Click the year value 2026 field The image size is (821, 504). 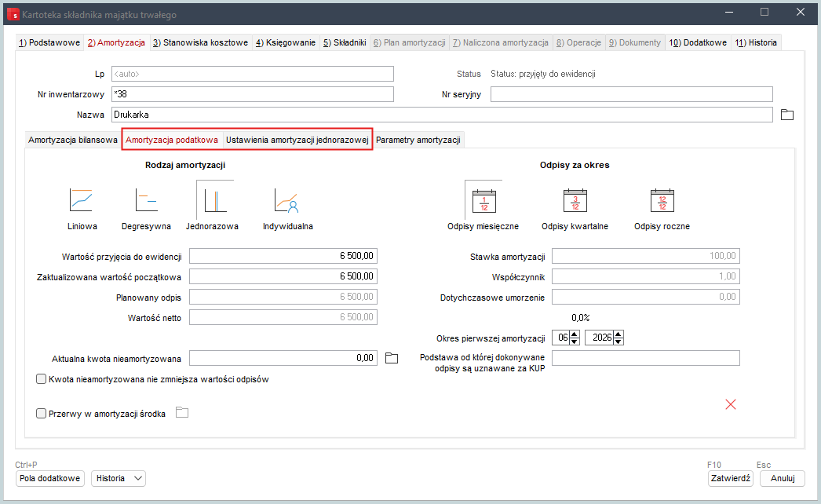[600, 338]
